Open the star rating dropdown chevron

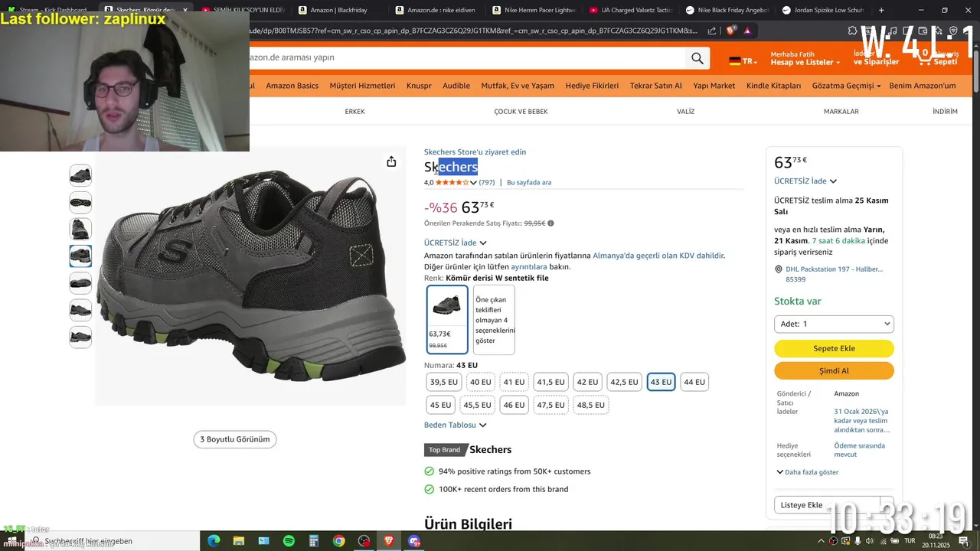(x=473, y=183)
